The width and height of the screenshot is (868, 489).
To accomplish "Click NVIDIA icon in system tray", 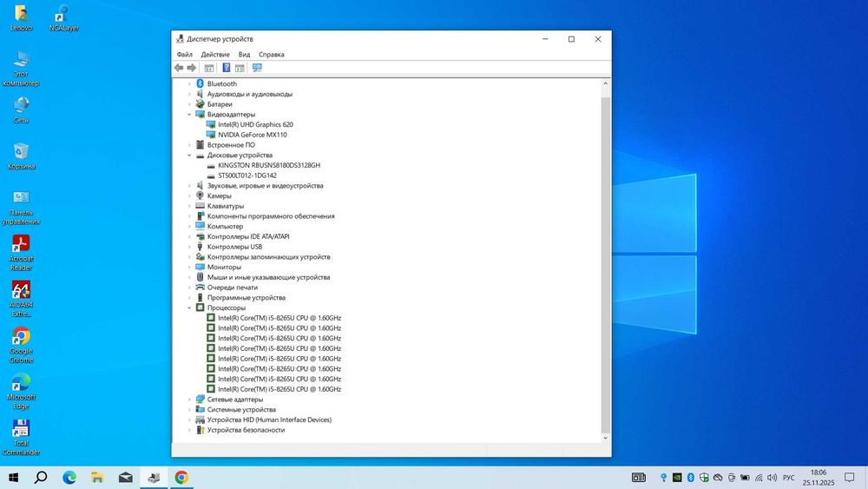I will click(676, 478).
